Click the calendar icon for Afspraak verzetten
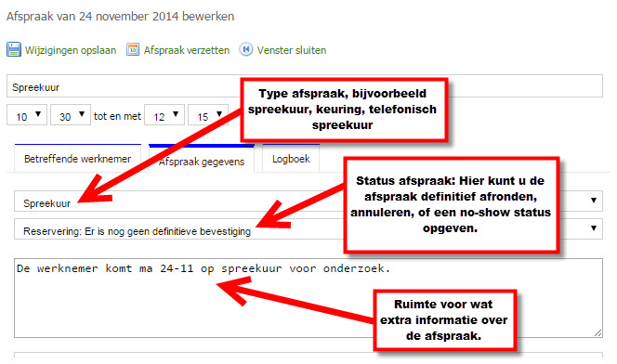 133,49
